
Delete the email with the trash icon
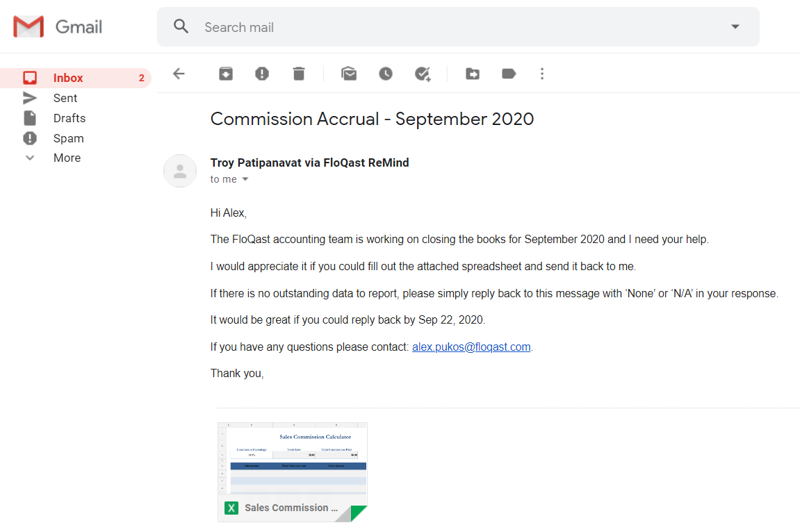[x=299, y=74]
